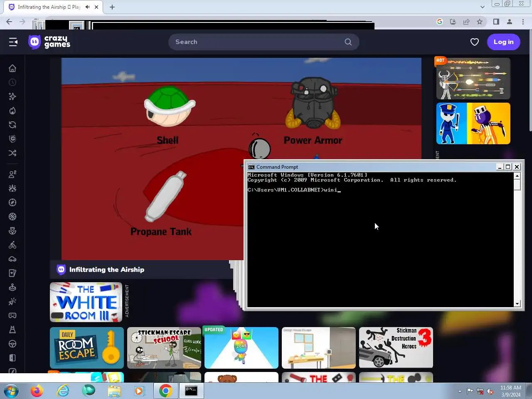
Task: Open Action explosion category icon
Action: tap(12, 188)
